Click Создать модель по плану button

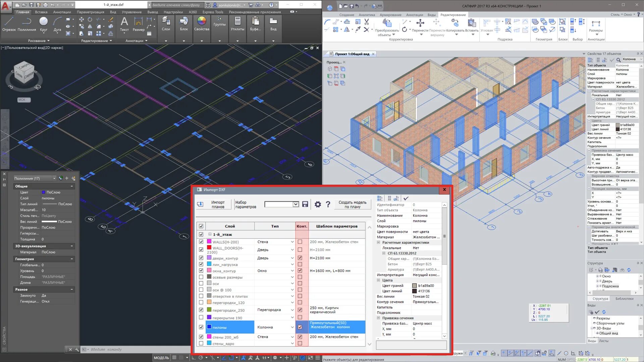(x=352, y=204)
